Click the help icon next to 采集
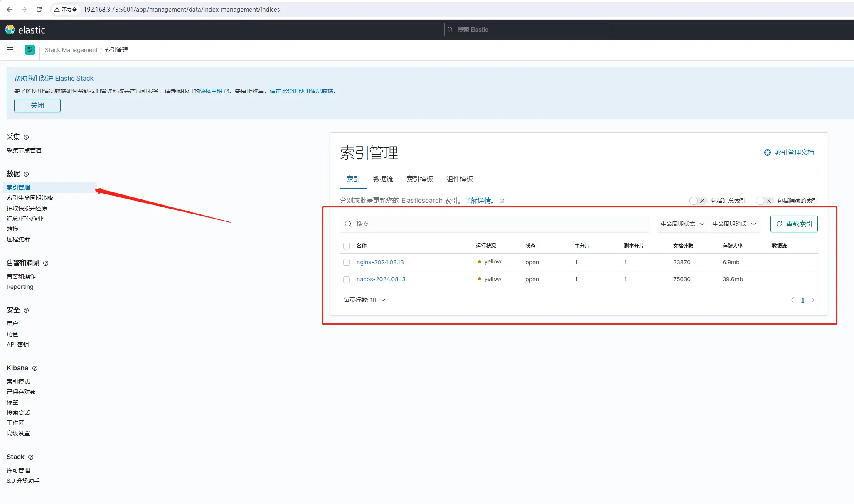This screenshot has width=854, height=504. coord(26,137)
